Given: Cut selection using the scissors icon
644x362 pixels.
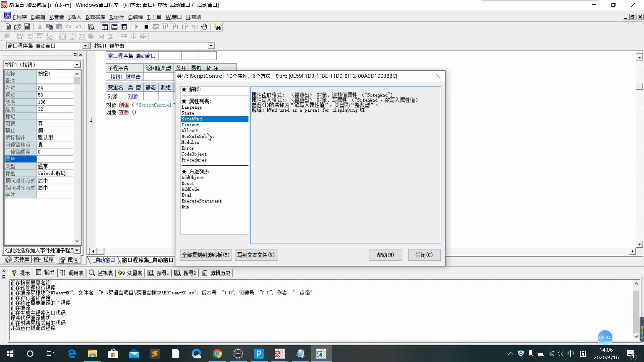Looking at the screenshot, I should pos(40,27).
